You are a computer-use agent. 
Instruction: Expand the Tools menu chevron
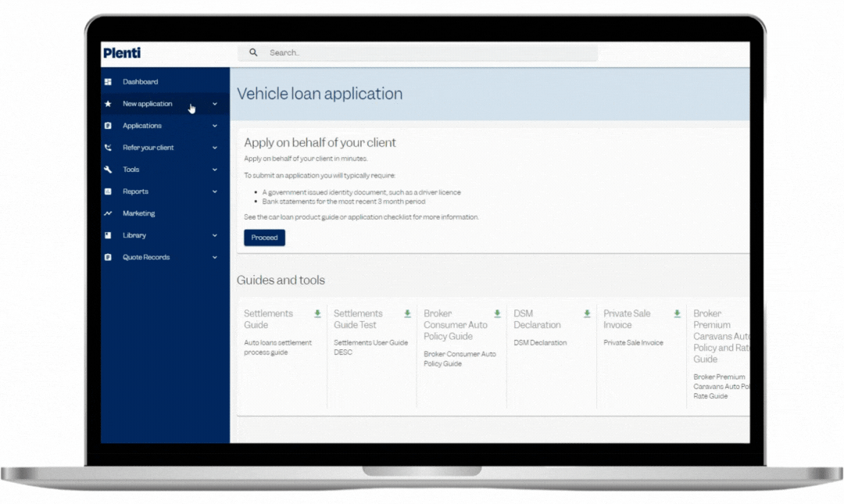tap(215, 170)
